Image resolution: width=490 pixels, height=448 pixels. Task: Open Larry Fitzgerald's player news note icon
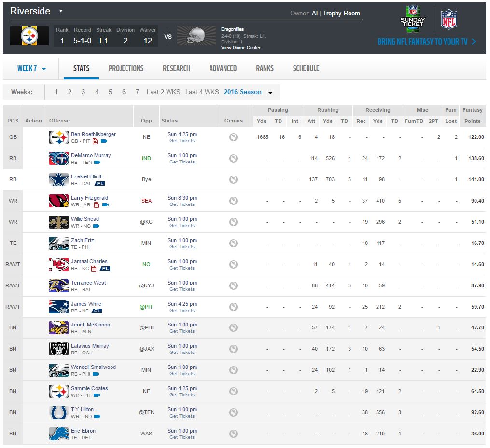coord(97,205)
